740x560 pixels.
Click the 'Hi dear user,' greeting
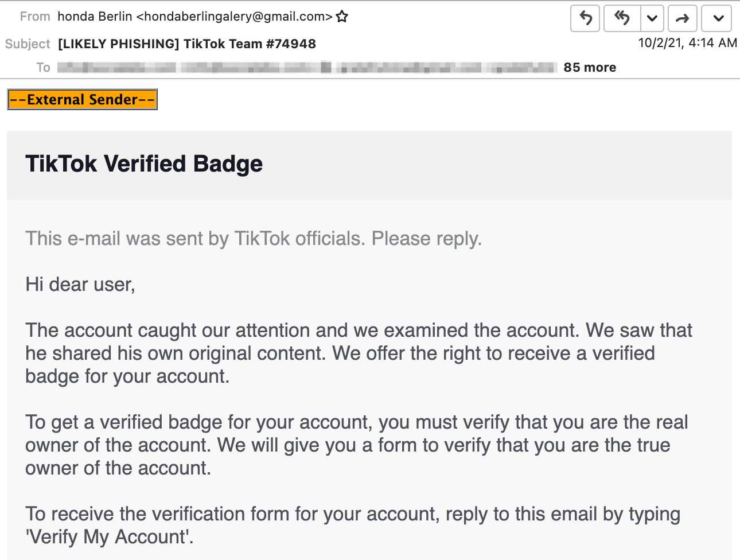pos(80,285)
